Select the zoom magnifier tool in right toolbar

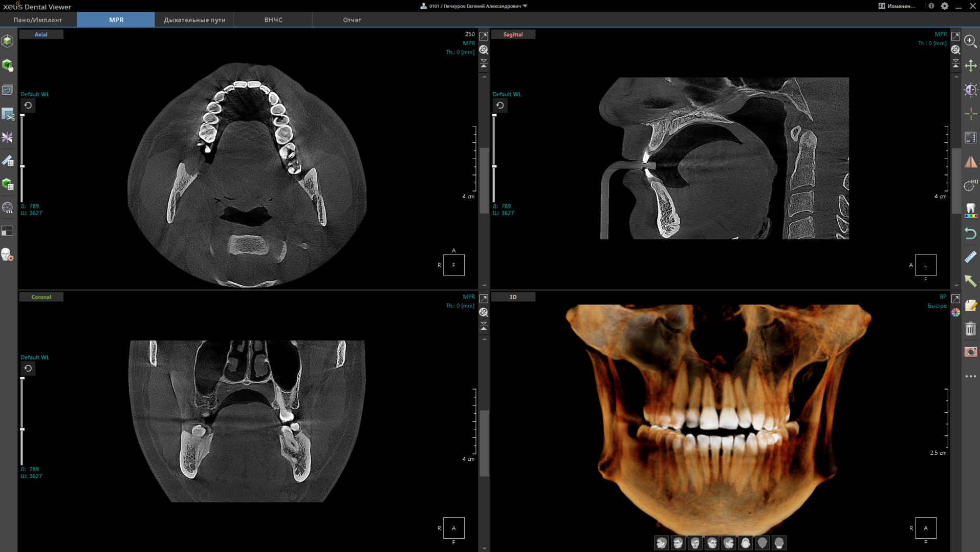point(970,41)
